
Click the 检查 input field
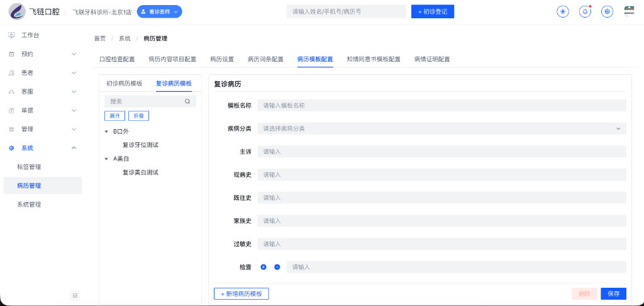pos(457,267)
